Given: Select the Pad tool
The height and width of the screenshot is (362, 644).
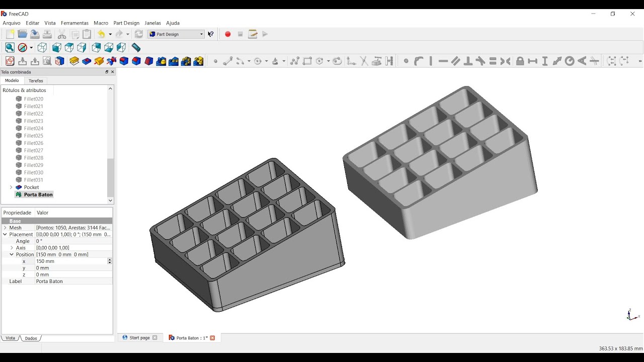Looking at the screenshot, I should [x=74, y=61].
